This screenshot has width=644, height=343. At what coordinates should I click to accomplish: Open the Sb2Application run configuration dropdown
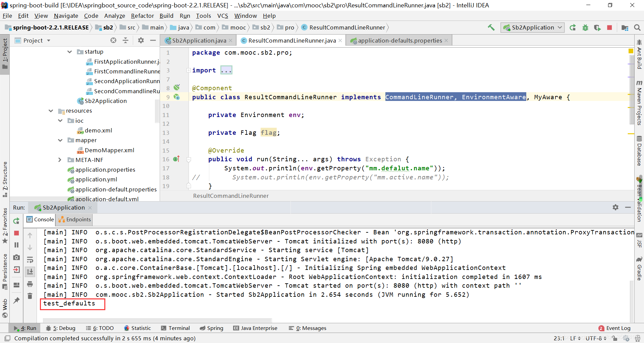(532, 27)
